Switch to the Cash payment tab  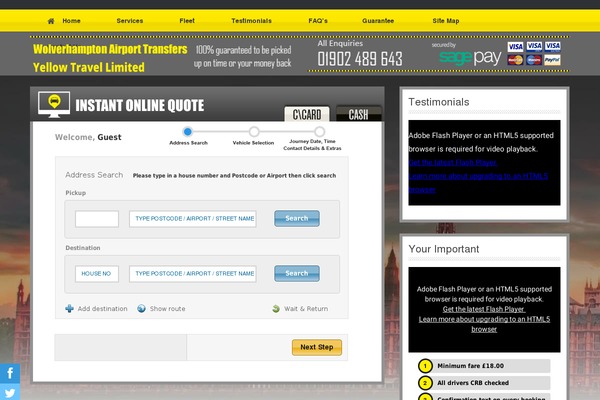tap(357, 113)
